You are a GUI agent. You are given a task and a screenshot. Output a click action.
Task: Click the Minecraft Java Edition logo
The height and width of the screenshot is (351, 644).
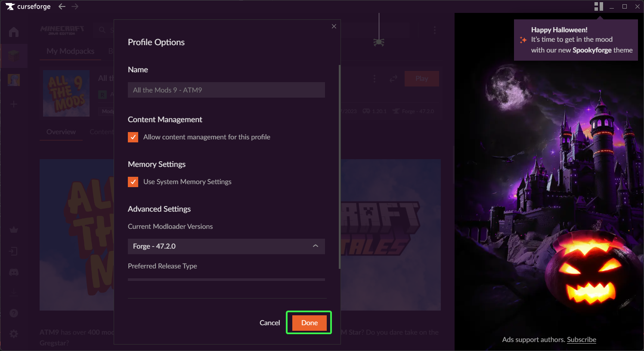pos(62,30)
